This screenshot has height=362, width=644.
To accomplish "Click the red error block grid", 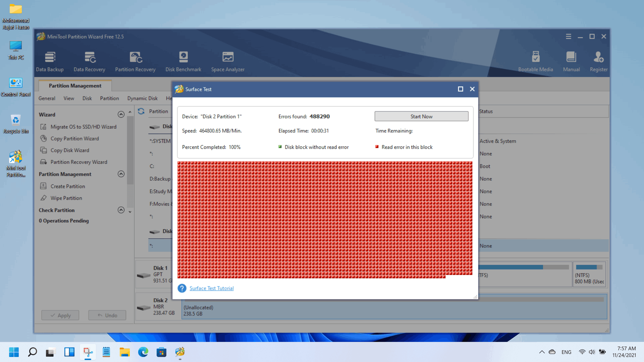I will pyautogui.click(x=325, y=220).
